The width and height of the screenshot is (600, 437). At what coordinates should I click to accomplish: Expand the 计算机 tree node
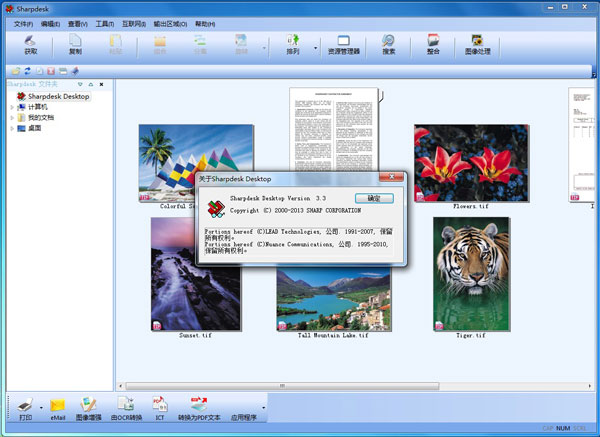[x=12, y=107]
